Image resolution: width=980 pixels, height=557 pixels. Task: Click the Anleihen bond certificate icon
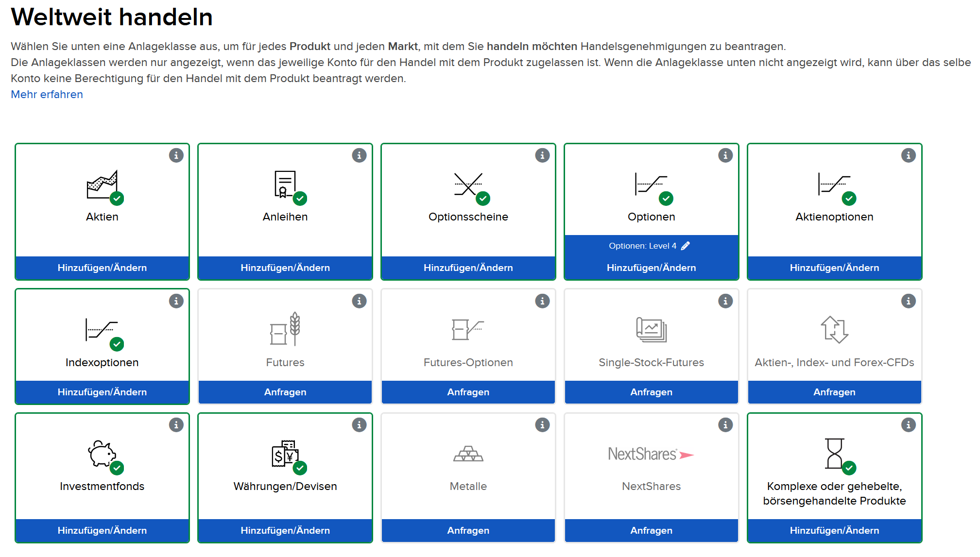pos(285,184)
